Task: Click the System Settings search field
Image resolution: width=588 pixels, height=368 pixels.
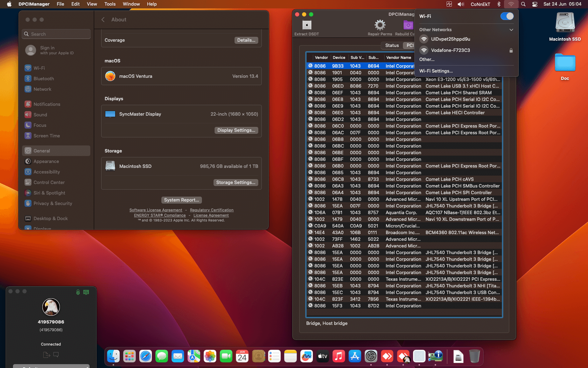Action: tap(57, 34)
